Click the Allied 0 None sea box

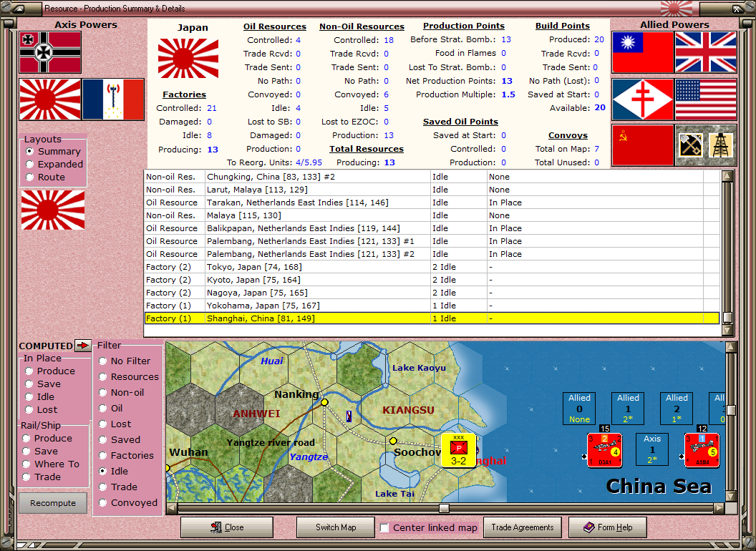coord(579,409)
